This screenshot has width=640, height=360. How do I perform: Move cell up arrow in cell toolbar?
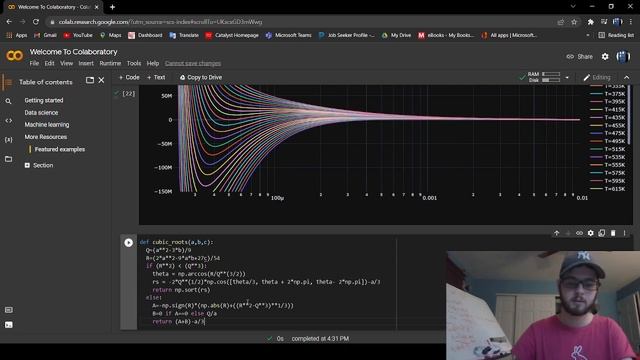point(556,233)
